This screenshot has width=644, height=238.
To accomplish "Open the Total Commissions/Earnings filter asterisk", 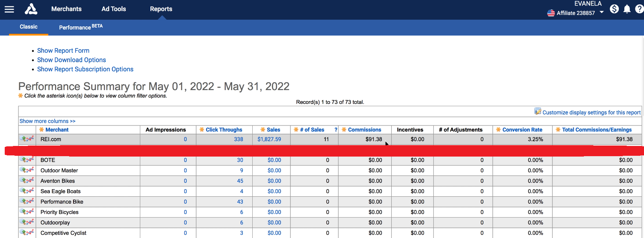I will pos(558,129).
